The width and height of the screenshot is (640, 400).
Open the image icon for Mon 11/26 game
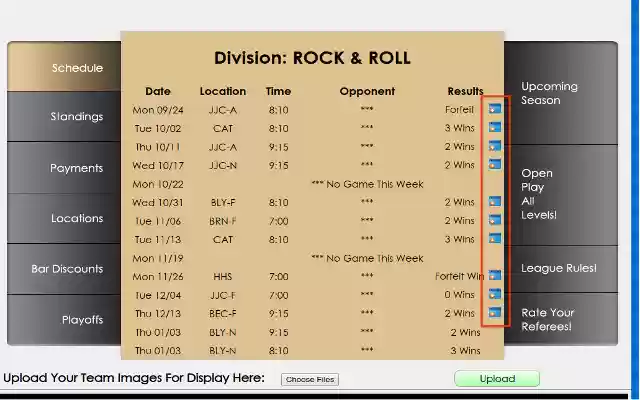494,276
